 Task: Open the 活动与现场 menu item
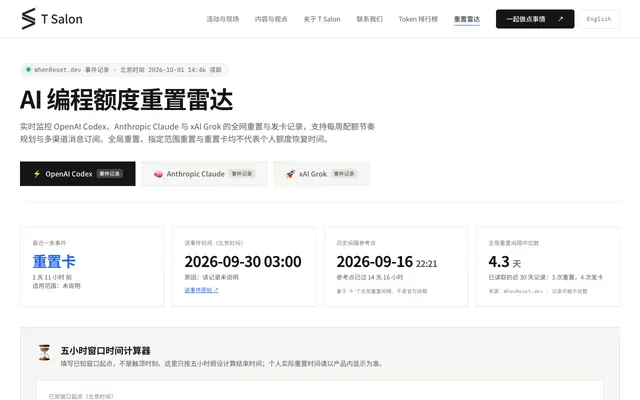tap(222, 19)
